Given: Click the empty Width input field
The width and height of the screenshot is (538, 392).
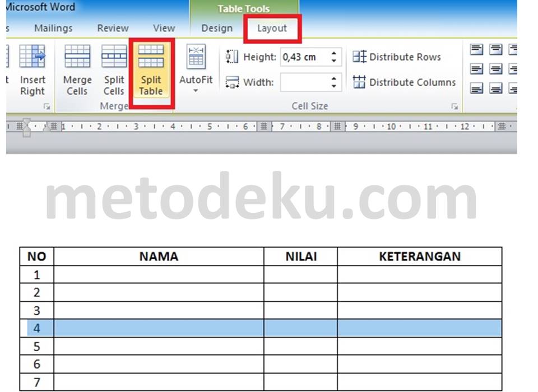Looking at the screenshot, I should coord(304,82).
